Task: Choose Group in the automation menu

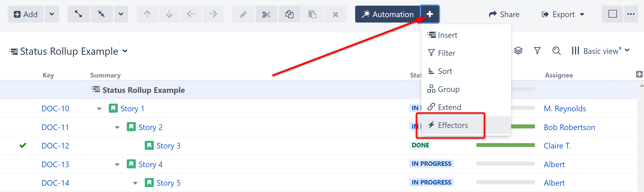Action: (448, 89)
